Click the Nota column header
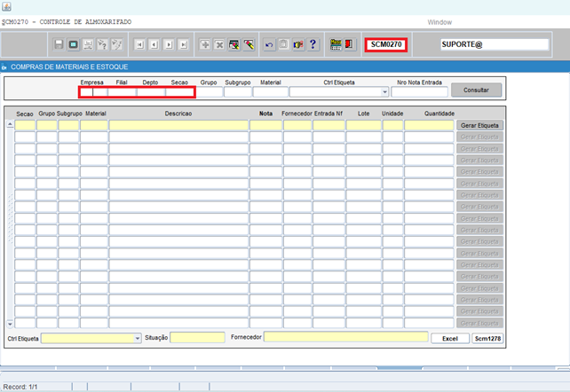 click(x=265, y=114)
